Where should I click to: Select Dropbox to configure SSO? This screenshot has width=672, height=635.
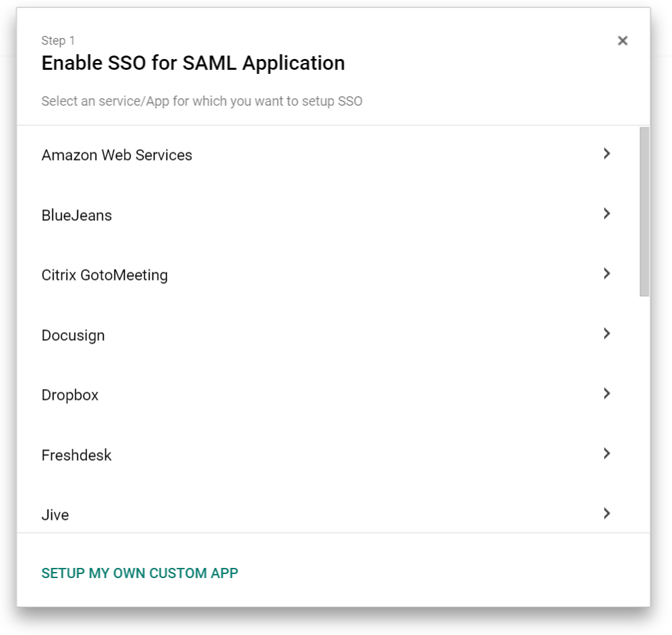tap(70, 394)
